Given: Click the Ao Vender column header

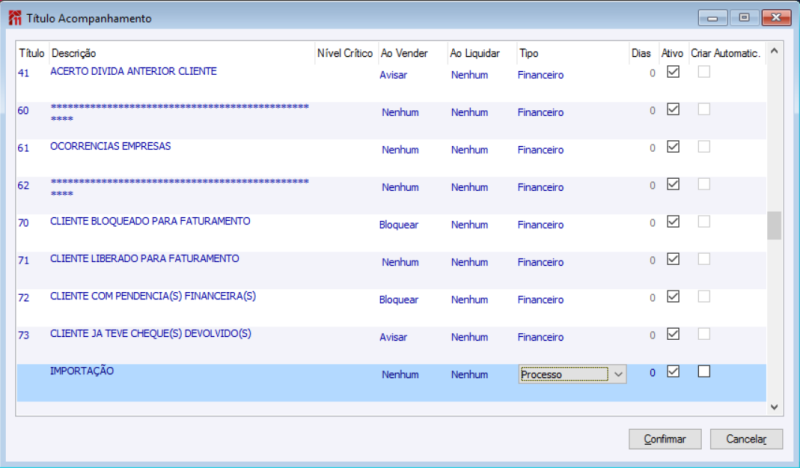Looking at the screenshot, I should coord(404,53).
